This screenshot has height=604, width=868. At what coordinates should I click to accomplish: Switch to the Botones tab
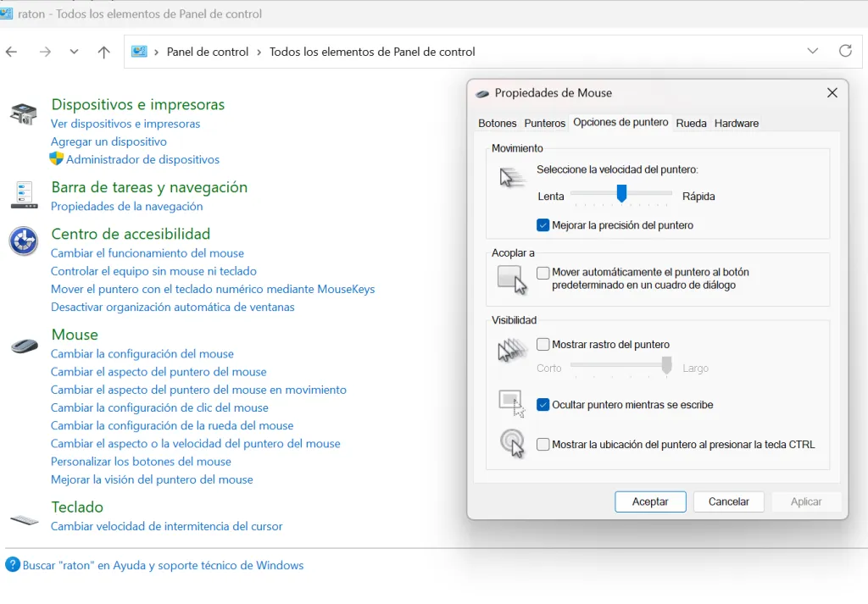tap(497, 124)
